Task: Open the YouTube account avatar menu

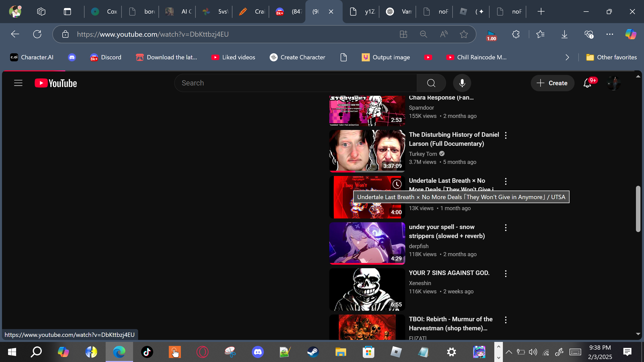Action: (x=613, y=83)
